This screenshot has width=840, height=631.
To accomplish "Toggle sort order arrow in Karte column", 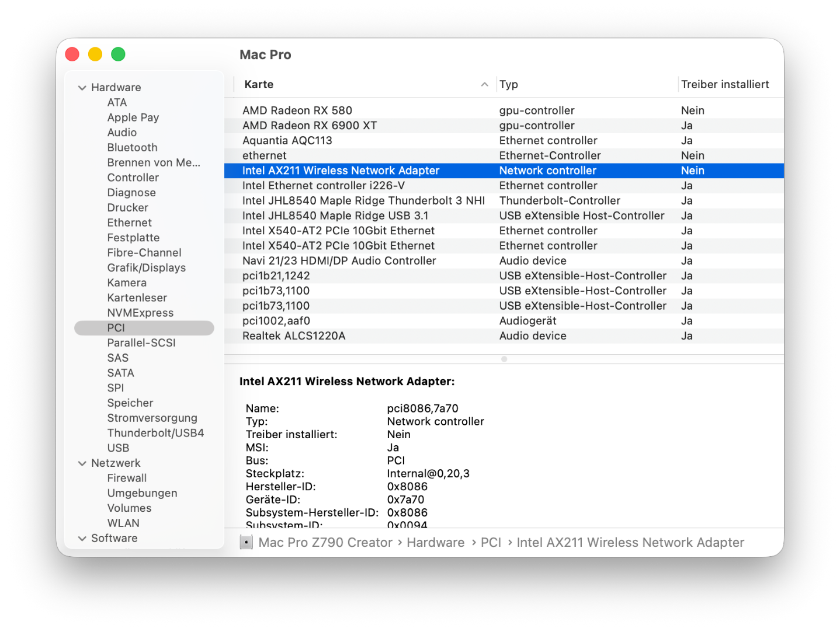I will 484,85.
